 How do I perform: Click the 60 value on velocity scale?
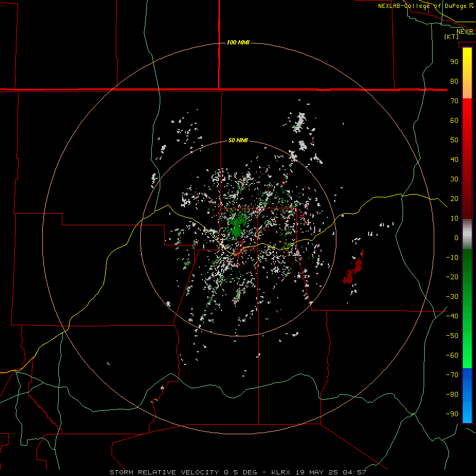coord(454,120)
